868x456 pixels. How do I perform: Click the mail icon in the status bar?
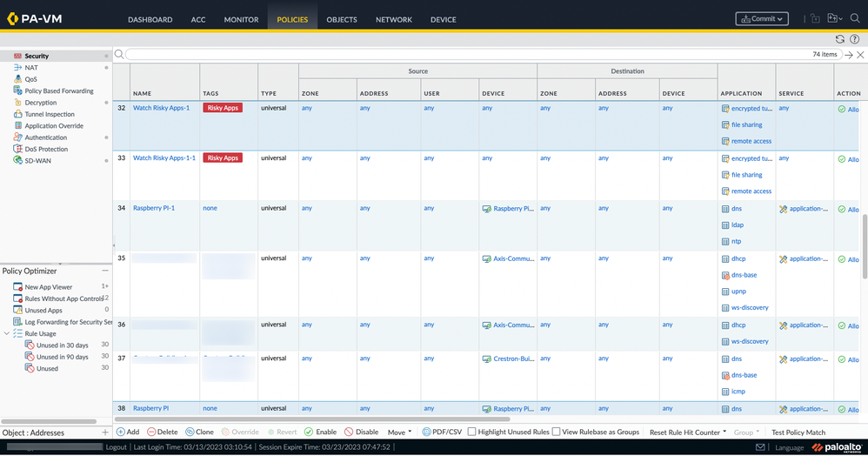coord(759,447)
